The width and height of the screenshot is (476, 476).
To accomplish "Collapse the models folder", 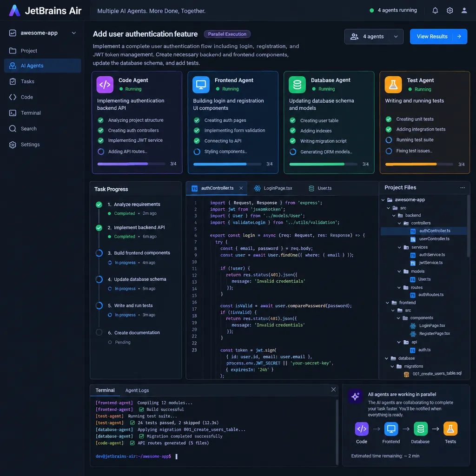I will coord(399,271).
